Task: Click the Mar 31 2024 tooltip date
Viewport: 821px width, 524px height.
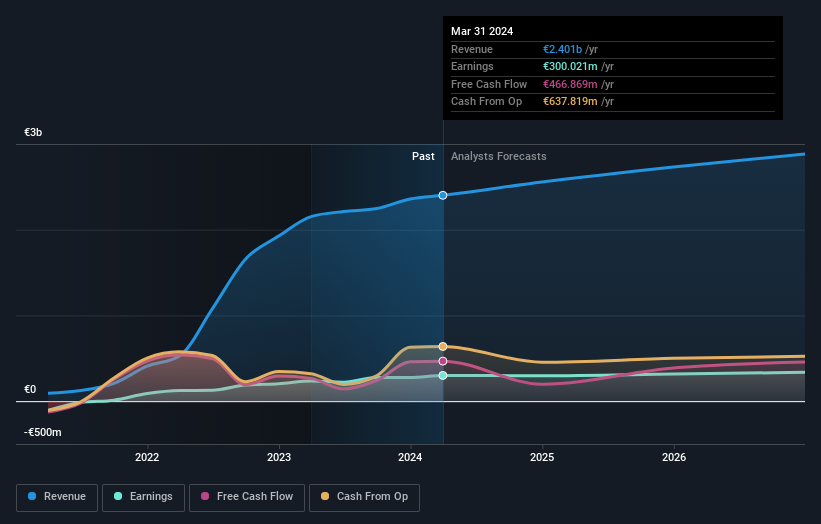Action: (x=482, y=31)
